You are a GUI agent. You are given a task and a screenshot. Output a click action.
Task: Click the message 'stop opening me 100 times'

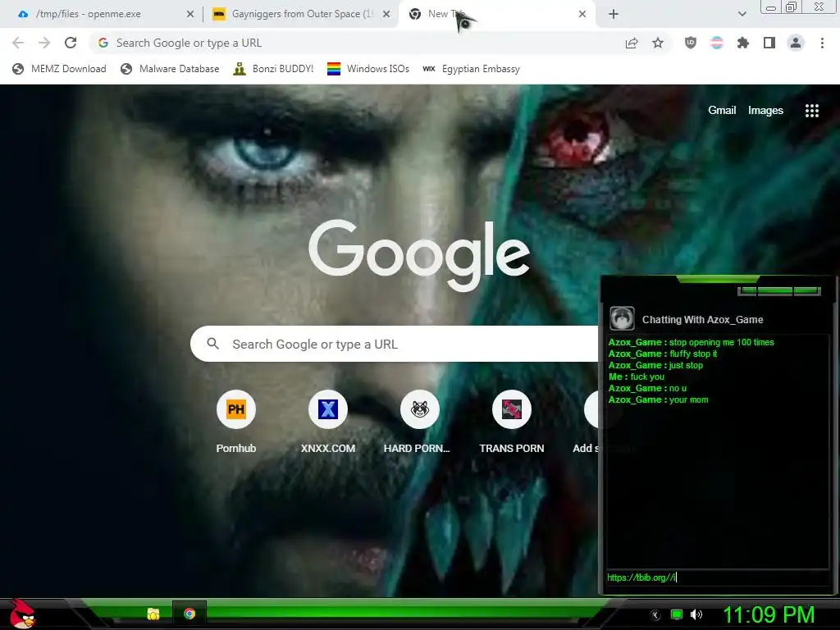pos(721,342)
